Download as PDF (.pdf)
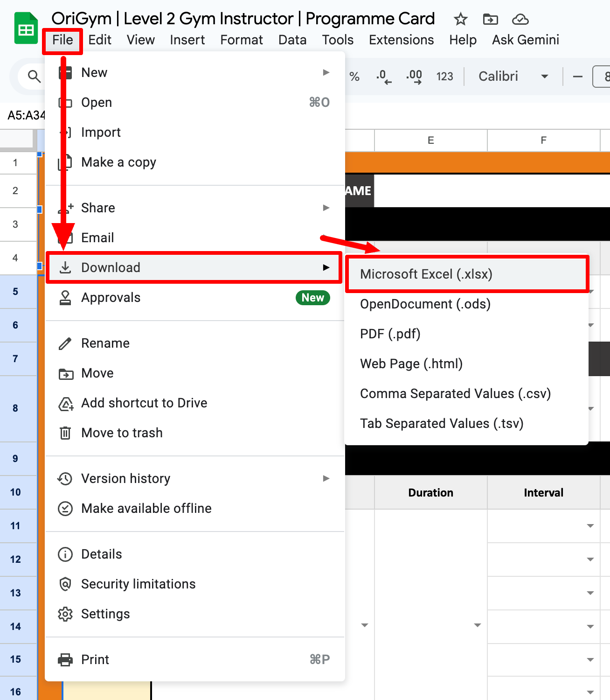610x700 pixels. tap(466, 334)
